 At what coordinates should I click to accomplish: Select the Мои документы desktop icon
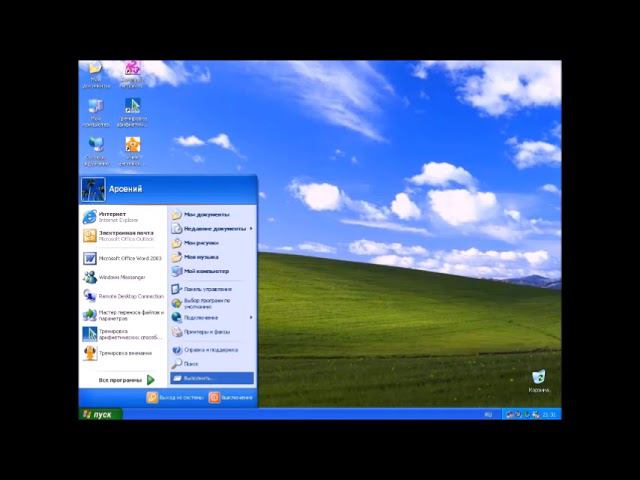[x=96, y=75]
